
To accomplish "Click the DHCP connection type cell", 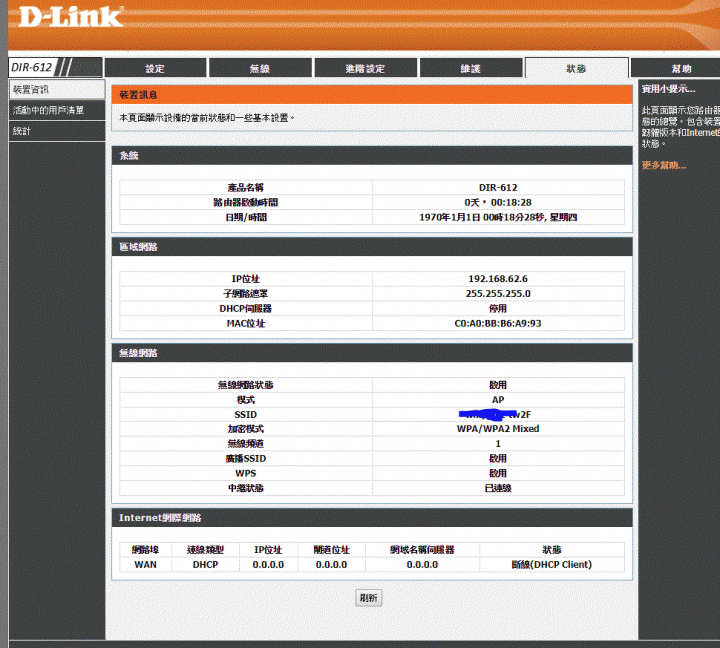I will pos(205,564).
